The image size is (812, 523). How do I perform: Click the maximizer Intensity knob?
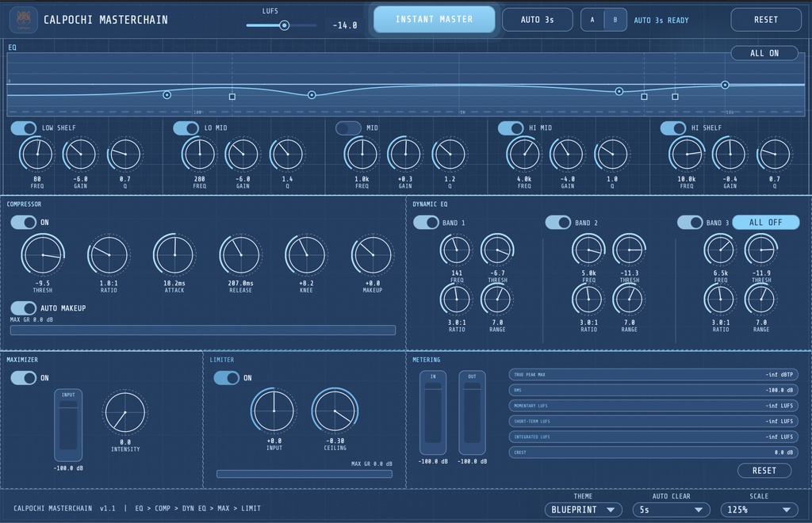coord(125,412)
